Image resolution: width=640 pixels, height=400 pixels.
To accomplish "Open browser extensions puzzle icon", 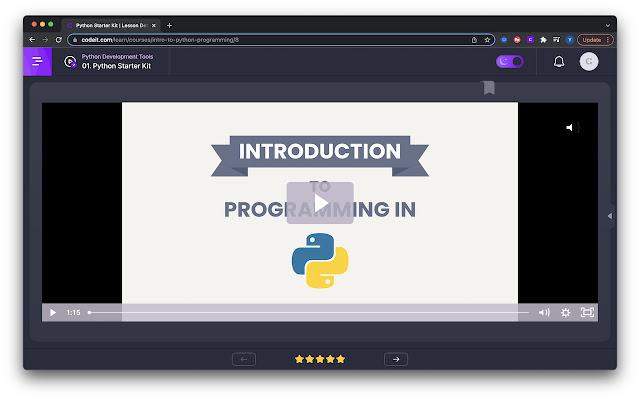I will (543, 40).
